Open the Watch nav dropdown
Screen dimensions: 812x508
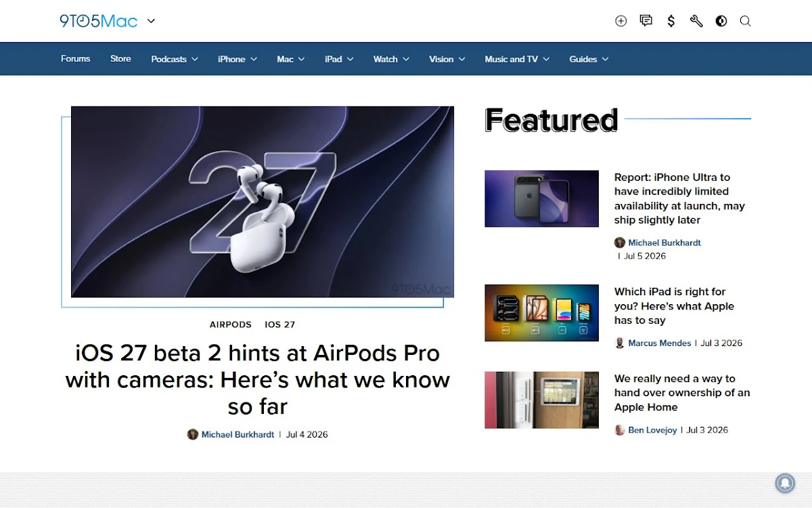coord(391,59)
